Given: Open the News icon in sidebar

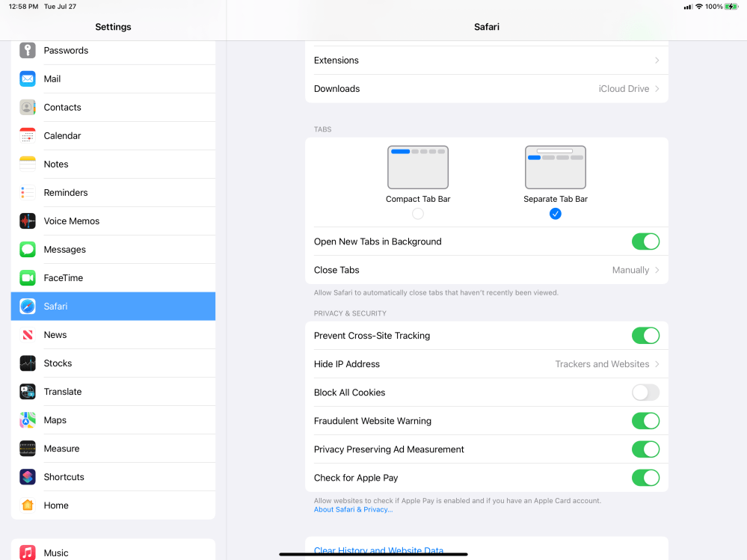Looking at the screenshot, I should (28, 335).
